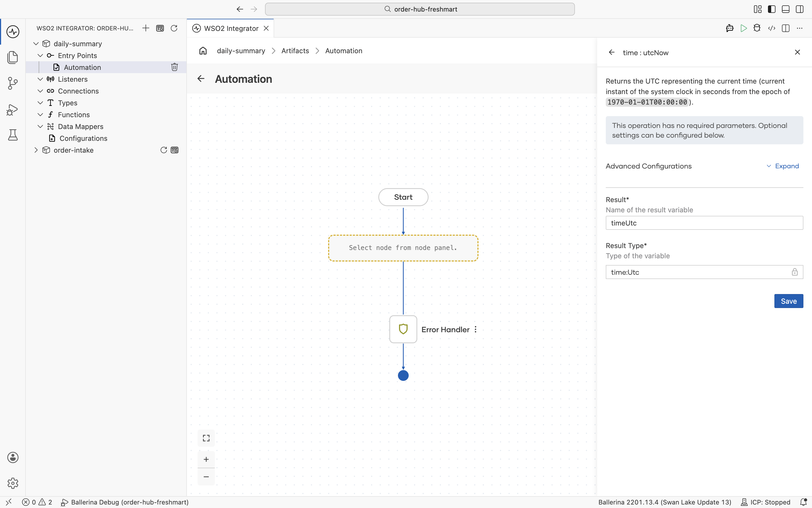Open the Configurations tree item
Image resolution: width=812 pixels, height=508 pixels.
(83, 138)
